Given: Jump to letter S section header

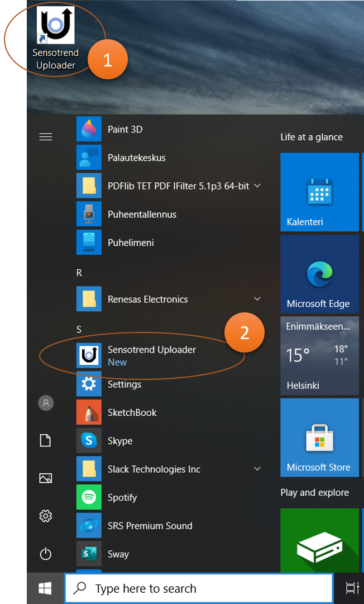Looking at the screenshot, I should pos(79,329).
